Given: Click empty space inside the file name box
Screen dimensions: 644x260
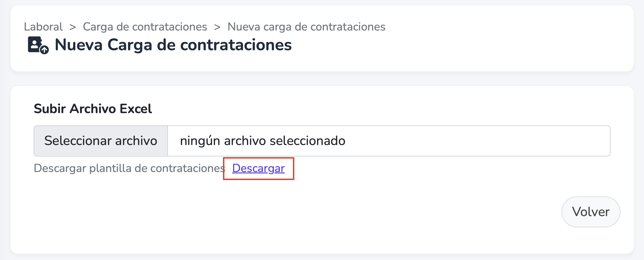Looking at the screenshot, I should coord(475,141).
